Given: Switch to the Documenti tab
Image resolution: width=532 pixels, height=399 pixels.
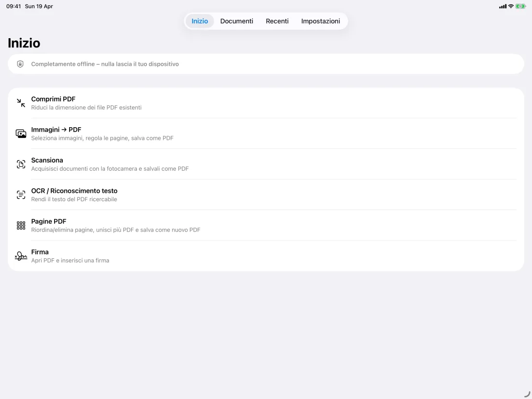Looking at the screenshot, I should pos(236,21).
